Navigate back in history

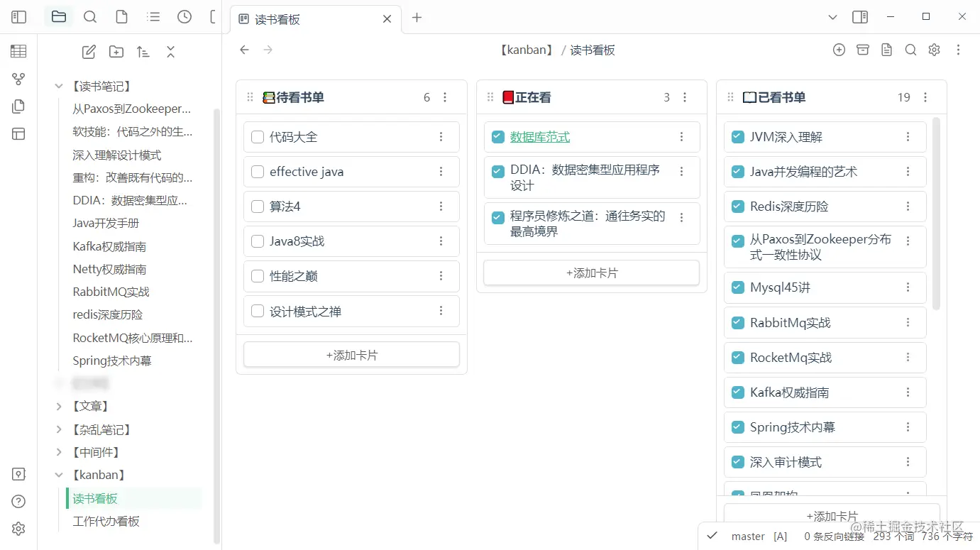click(244, 50)
